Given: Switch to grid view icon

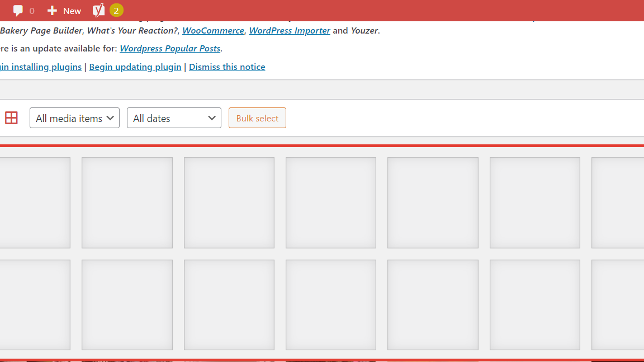Looking at the screenshot, I should tap(11, 118).
